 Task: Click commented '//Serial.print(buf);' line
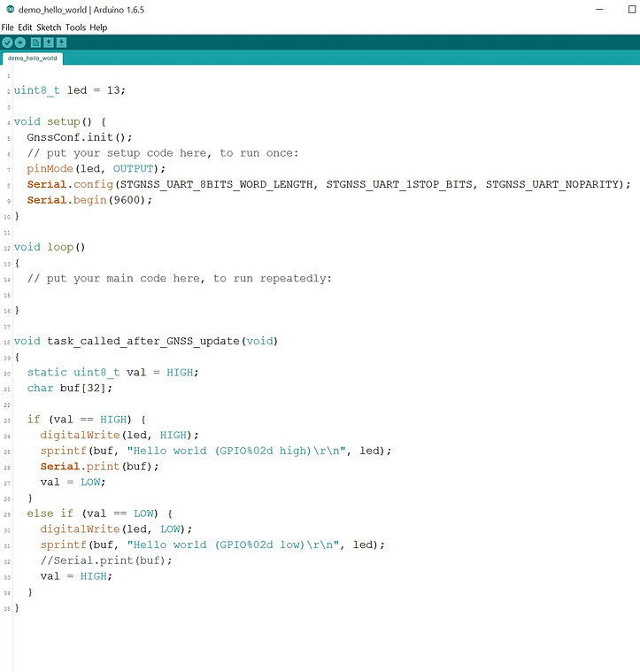click(106, 560)
